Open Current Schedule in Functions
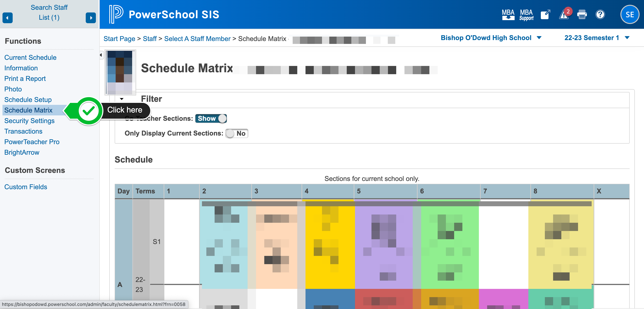This screenshot has width=644, height=309. pyautogui.click(x=30, y=58)
